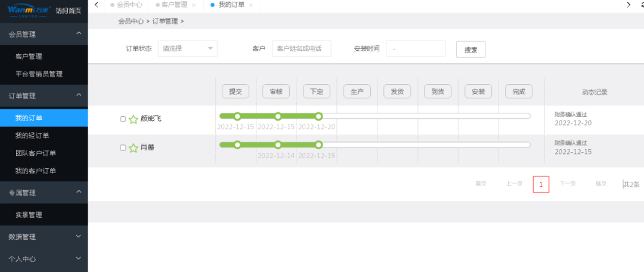Click the 到货 stage button
Image resolution: width=644 pixels, height=272 pixels.
point(438,92)
